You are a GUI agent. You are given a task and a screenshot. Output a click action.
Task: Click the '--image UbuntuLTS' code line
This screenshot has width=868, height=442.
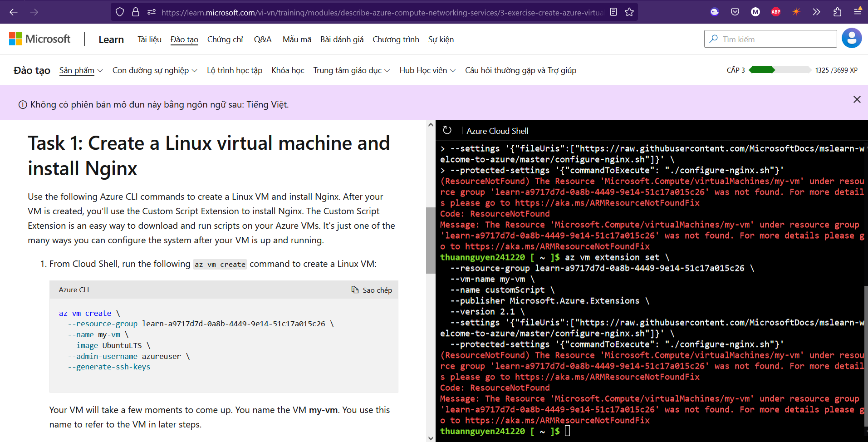(x=109, y=345)
